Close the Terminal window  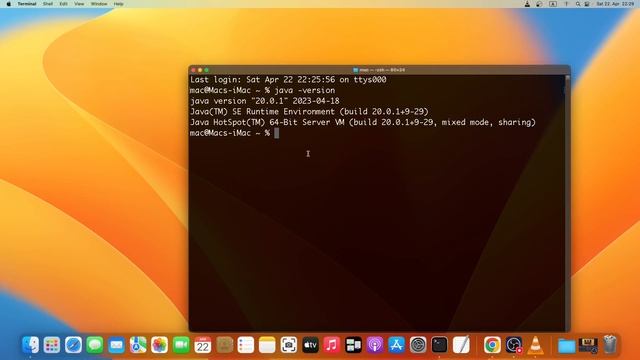click(193, 70)
